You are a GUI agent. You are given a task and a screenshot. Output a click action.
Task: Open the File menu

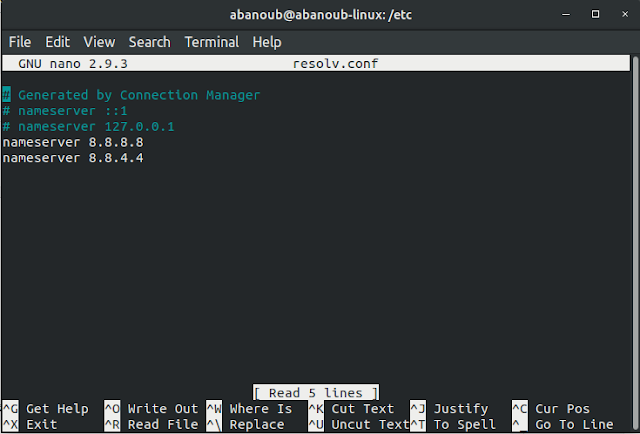(20, 42)
